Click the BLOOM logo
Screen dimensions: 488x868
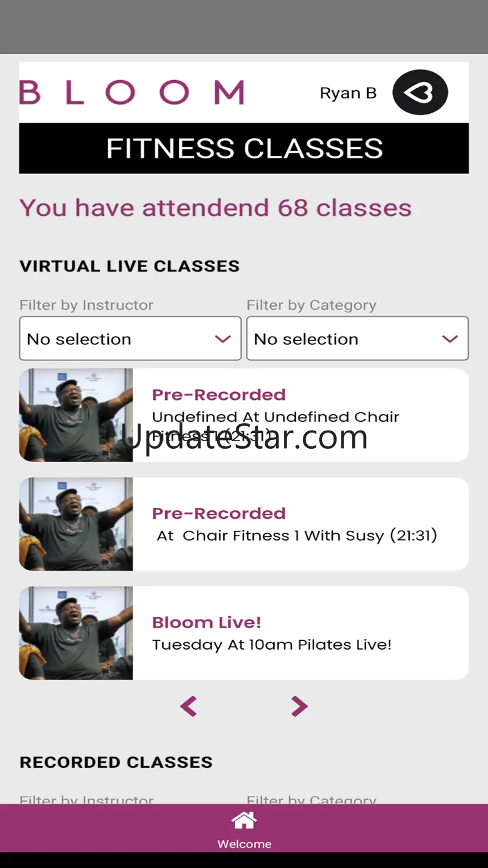tap(131, 93)
